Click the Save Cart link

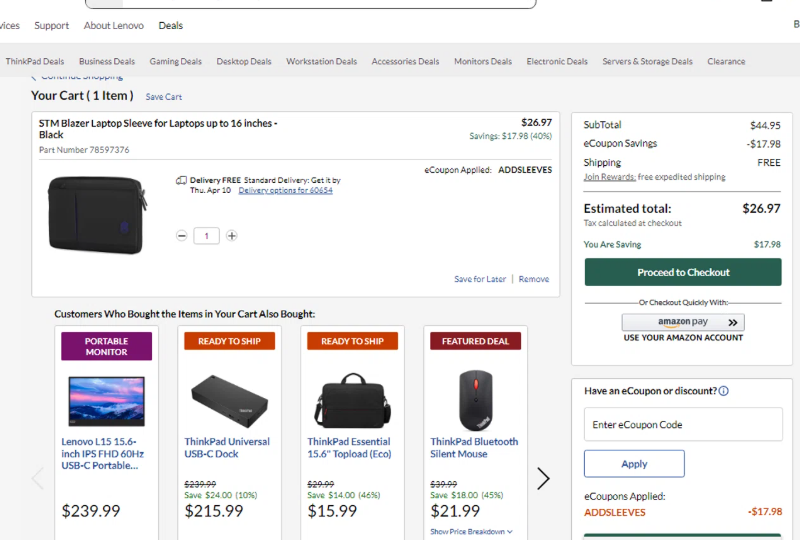click(164, 97)
